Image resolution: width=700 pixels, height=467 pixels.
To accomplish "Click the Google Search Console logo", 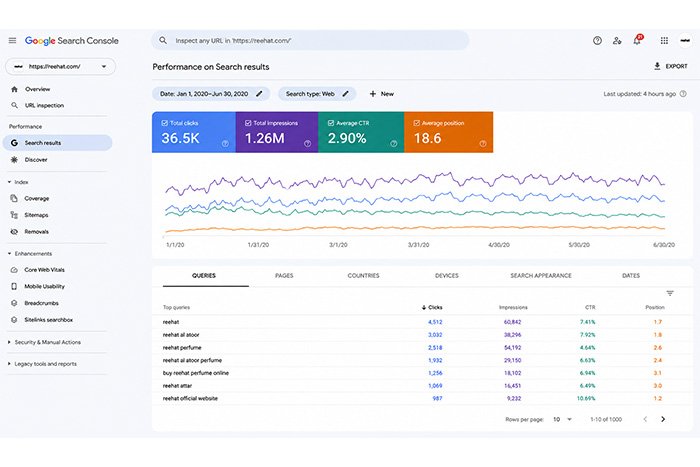I will coord(71,41).
